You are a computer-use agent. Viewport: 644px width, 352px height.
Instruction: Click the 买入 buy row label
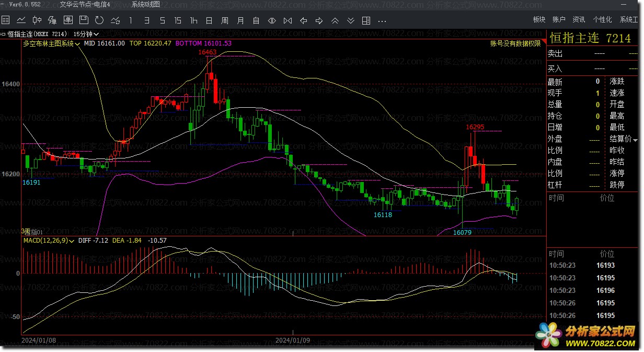[x=555, y=69]
